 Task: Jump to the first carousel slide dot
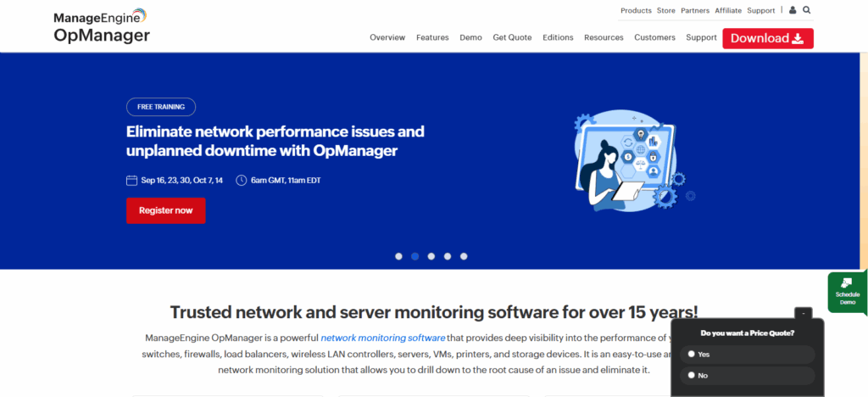pyautogui.click(x=399, y=255)
